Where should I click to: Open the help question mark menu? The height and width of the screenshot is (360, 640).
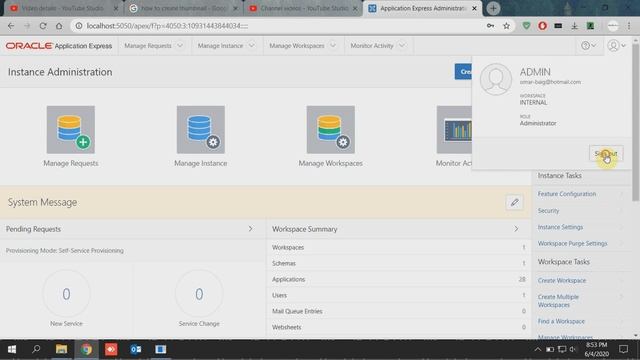[588, 46]
